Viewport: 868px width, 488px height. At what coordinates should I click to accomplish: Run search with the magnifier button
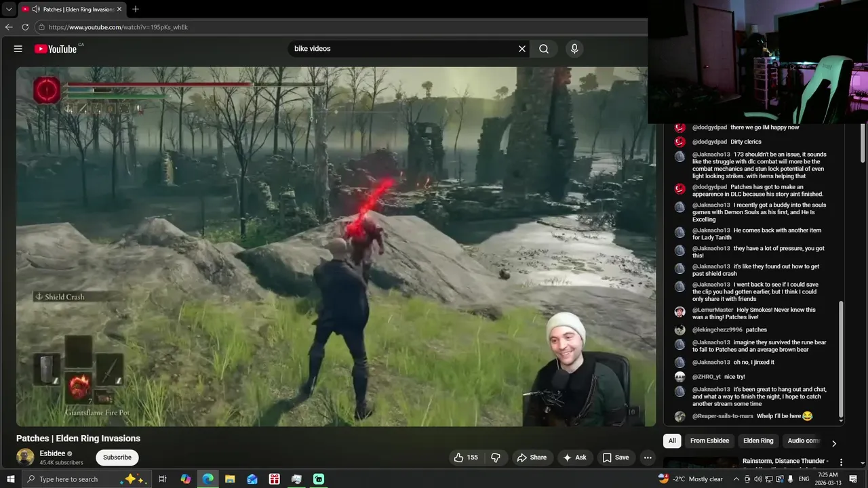click(544, 49)
